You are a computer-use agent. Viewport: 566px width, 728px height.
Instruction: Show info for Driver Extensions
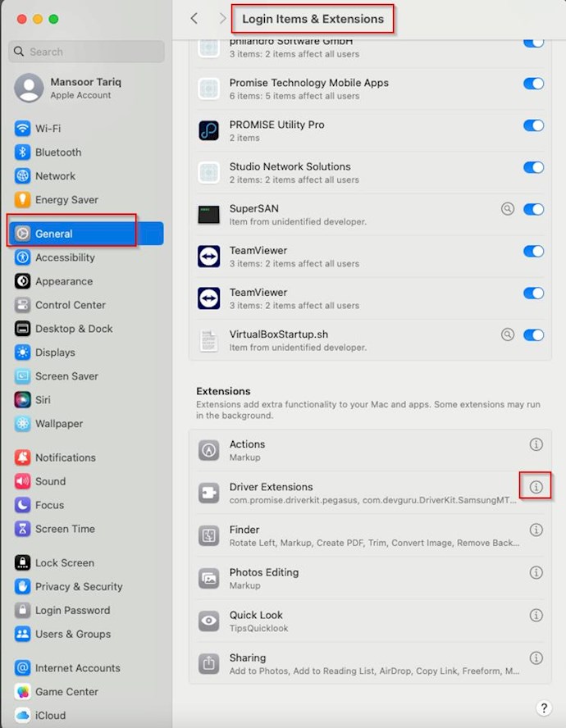[x=536, y=487]
